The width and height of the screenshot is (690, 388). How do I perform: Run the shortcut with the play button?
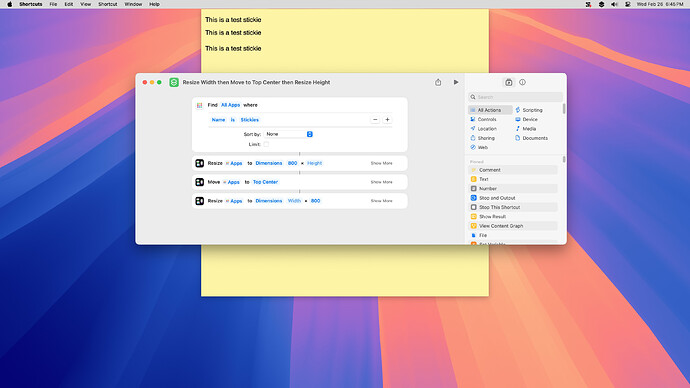(x=456, y=82)
